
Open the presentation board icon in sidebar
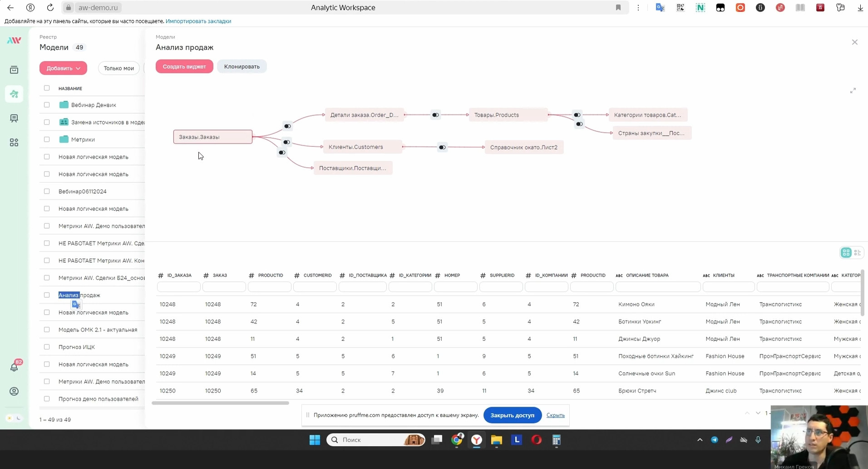[x=14, y=119]
